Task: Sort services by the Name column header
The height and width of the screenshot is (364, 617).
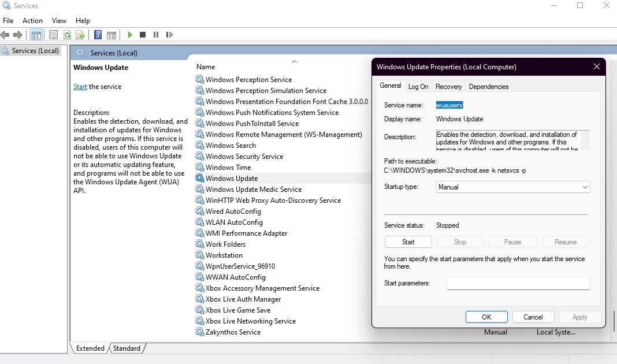Action: tap(206, 67)
